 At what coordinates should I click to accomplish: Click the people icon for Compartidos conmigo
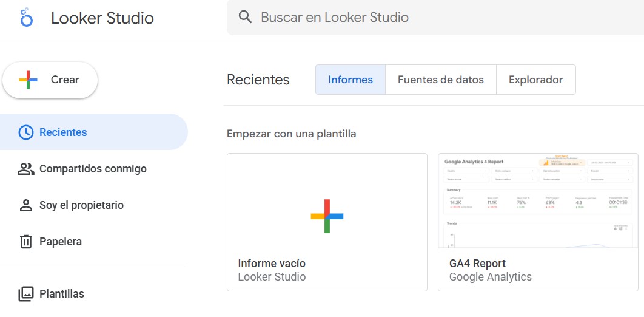pos(25,169)
